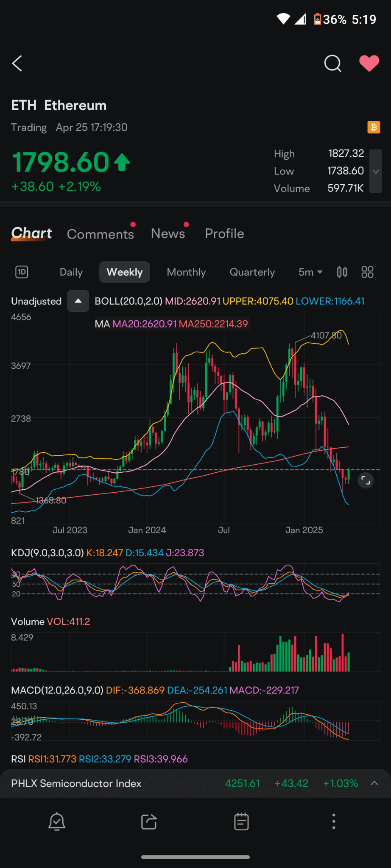Switch to the Chart tab
This screenshot has width=391, height=868.
click(31, 233)
